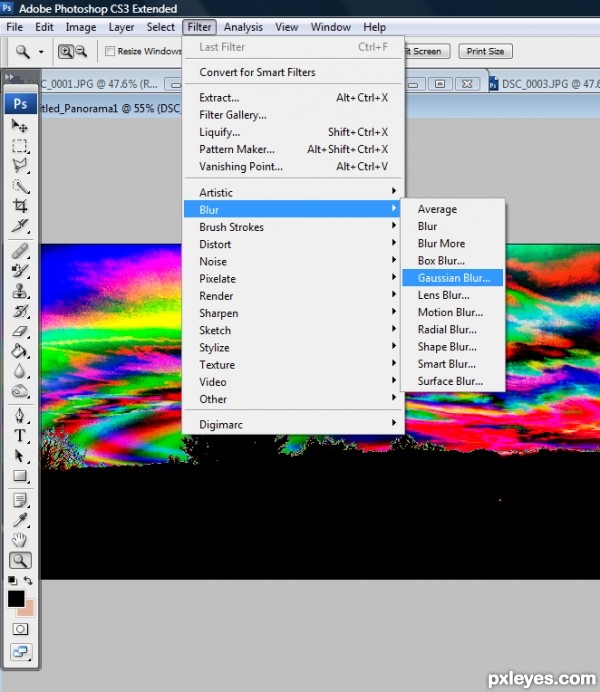
Task: Expand the Sharpen filter submenu
Action: 293,313
